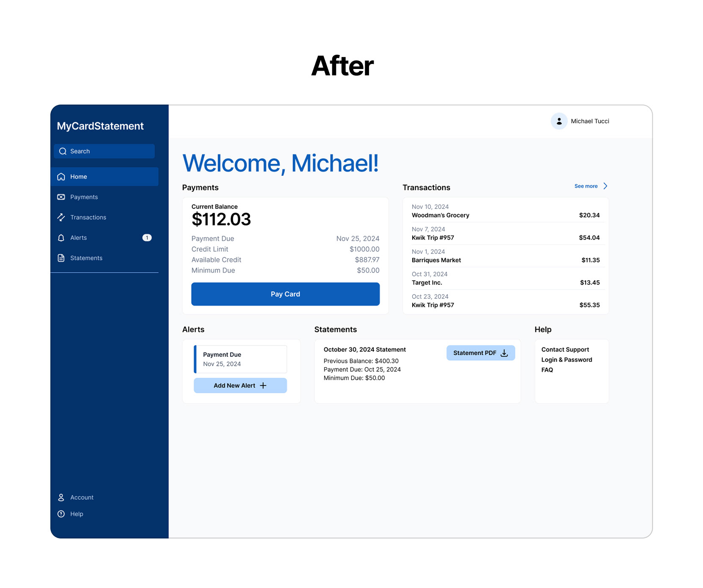Download the Statement PDF

[x=481, y=353]
